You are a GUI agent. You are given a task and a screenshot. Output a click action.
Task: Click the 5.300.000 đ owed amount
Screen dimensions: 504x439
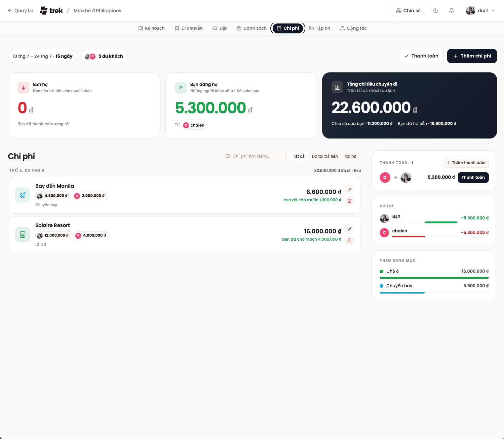coord(214,108)
